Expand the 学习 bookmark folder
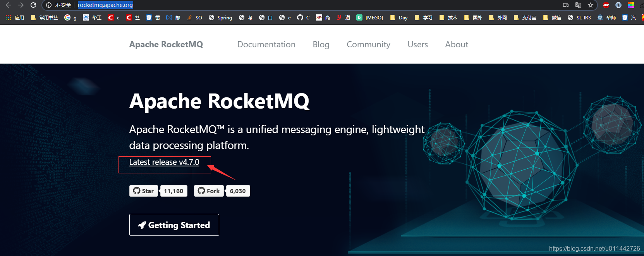 pyautogui.click(x=423, y=17)
